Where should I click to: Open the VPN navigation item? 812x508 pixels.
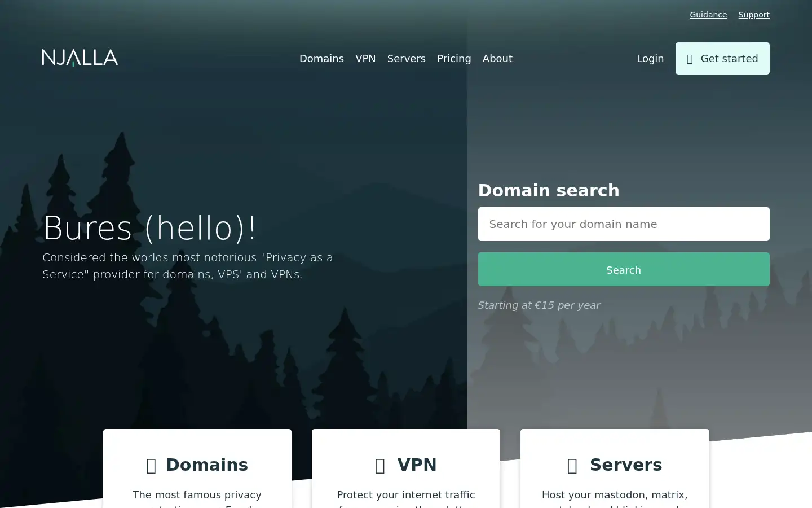(365, 59)
